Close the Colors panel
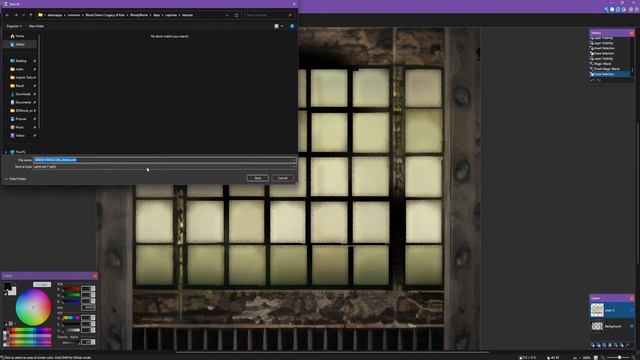 pyautogui.click(x=95, y=276)
